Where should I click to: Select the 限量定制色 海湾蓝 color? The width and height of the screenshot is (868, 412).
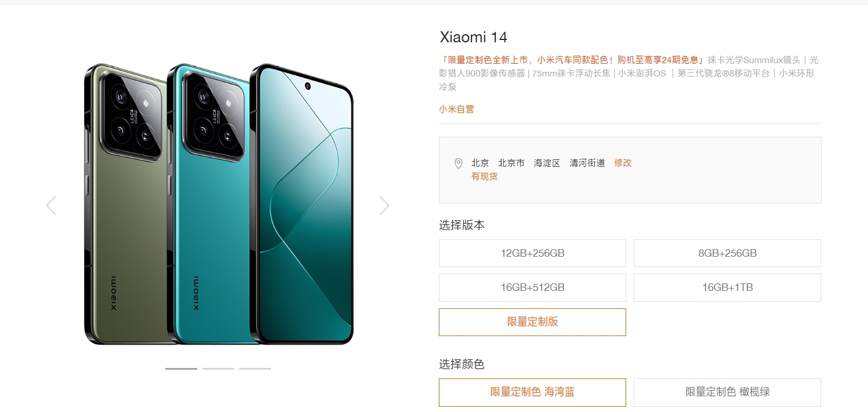[x=532, y=392]
